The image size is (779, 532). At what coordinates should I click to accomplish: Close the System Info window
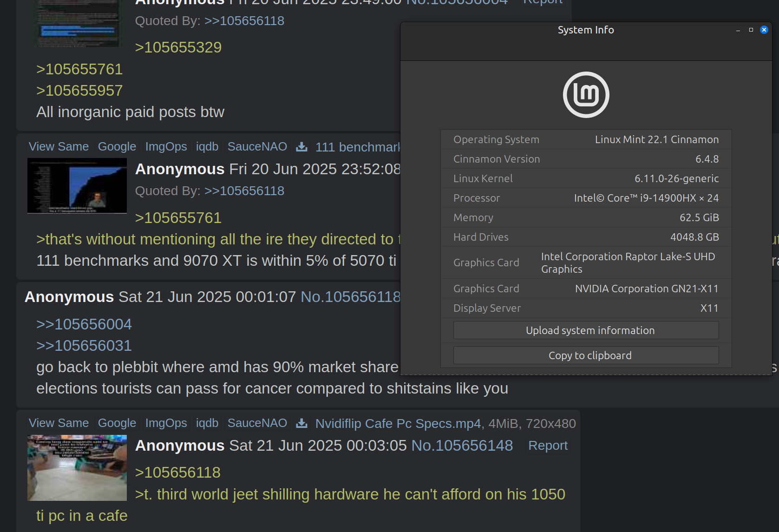764,30
